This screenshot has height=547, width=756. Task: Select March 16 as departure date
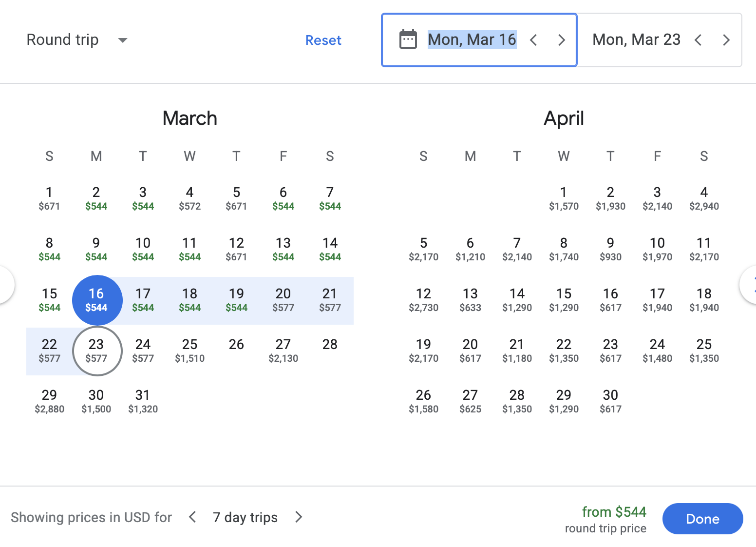tap(96, 300)
